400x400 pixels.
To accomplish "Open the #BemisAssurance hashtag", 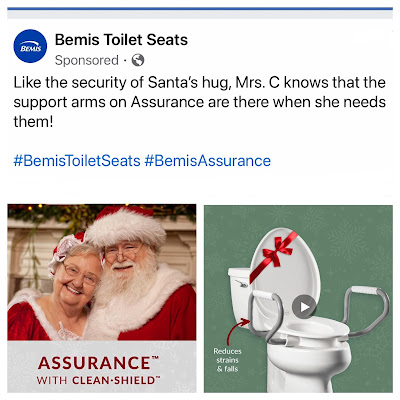I will 207,161.
